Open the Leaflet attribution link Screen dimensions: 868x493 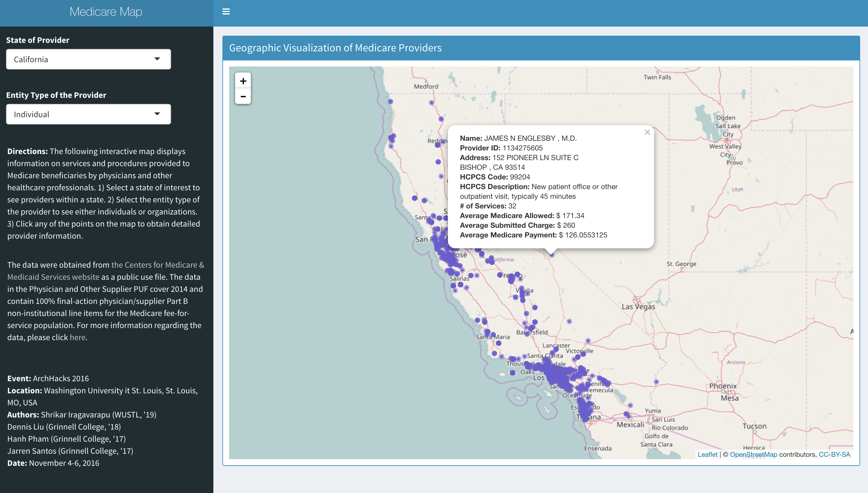(707, 454)
